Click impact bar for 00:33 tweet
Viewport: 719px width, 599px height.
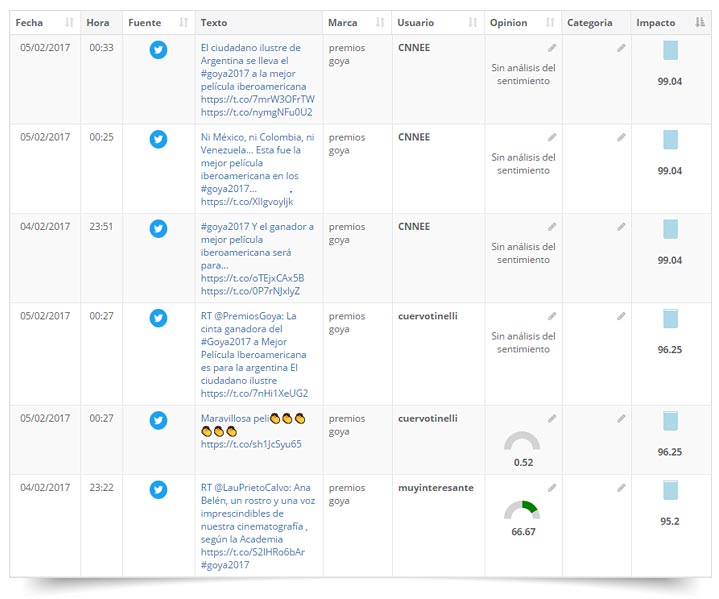pyautogui.click(x=670, y=50)
